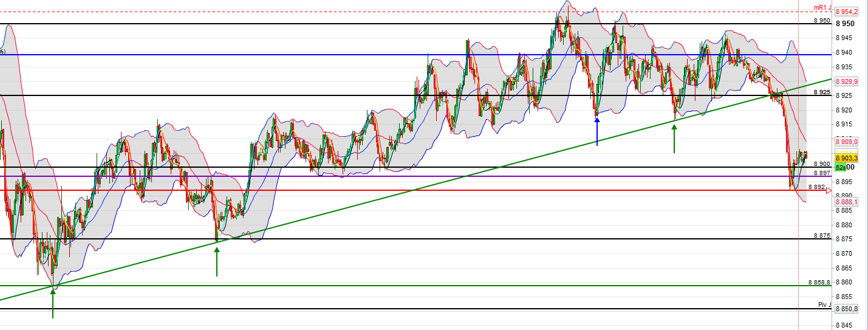Click the yellow 8 903,3 current price tag
The height and width of the screenshot is (330, 868).
coord(846,158)
